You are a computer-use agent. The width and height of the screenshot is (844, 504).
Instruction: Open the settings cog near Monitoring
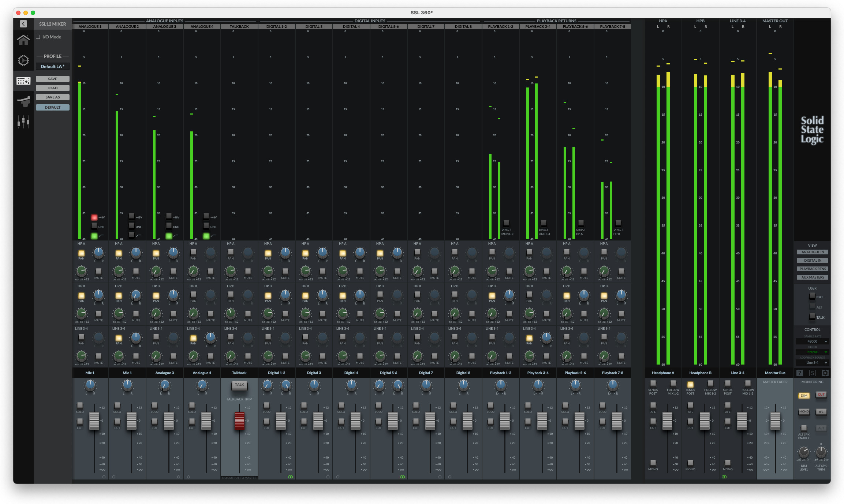(x=825, y=373)
